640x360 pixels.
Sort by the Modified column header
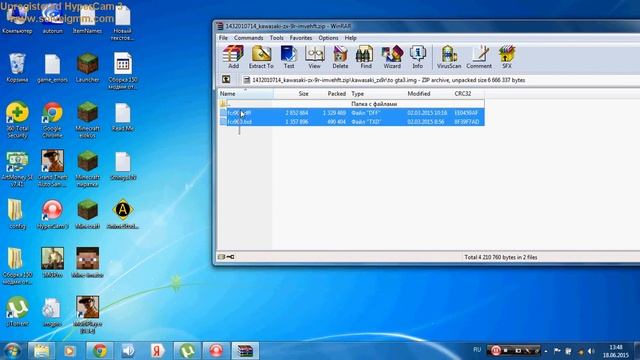429,93
